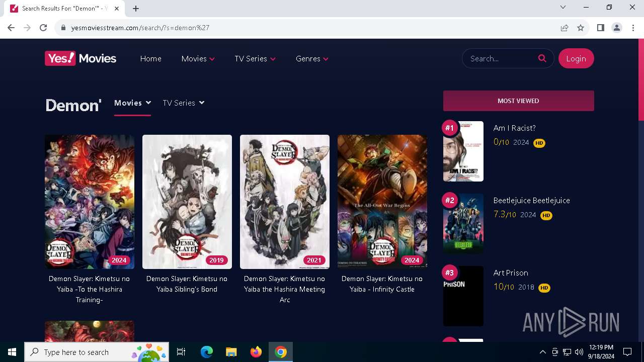Open Demon Slayer To the Hashira Training title

[90, 289]
